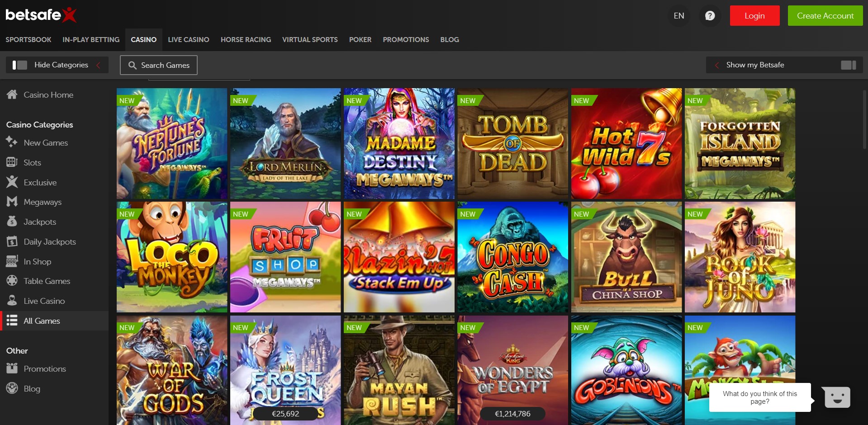Click the feedback smiley face icon

tap(837, 397)
